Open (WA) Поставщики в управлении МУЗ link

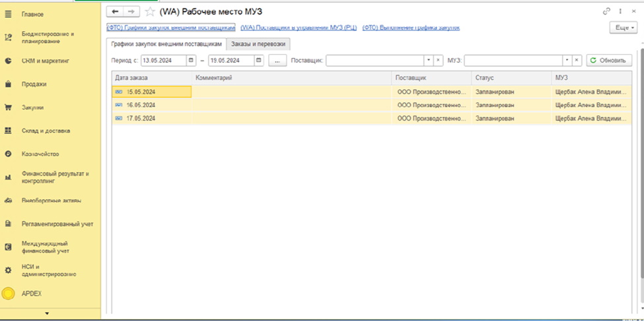click(x=299, y=28)
